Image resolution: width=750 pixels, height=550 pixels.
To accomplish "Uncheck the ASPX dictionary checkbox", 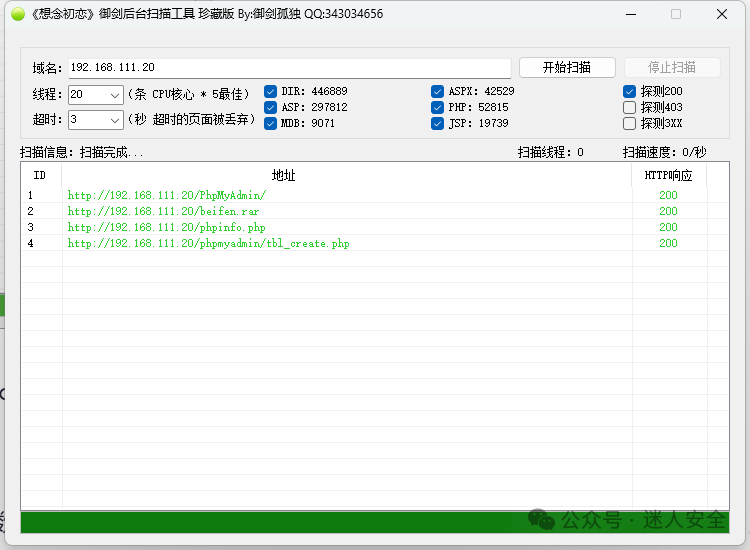I will tap(437, 91).
